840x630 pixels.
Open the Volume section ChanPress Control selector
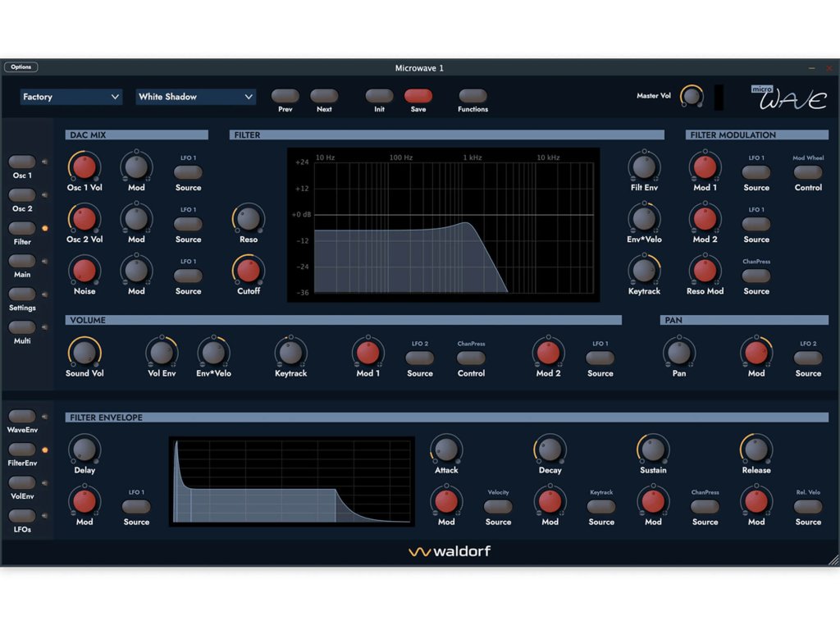coord(471,358)
